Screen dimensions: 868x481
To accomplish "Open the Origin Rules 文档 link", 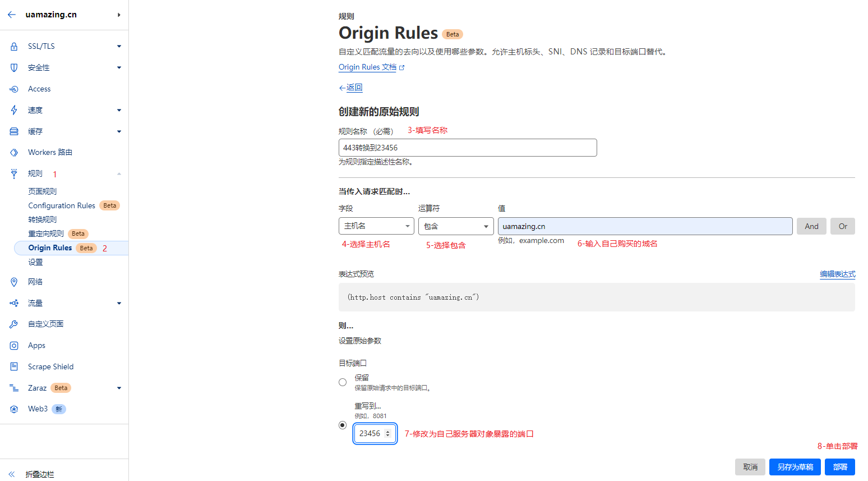I will pos(367,67).
